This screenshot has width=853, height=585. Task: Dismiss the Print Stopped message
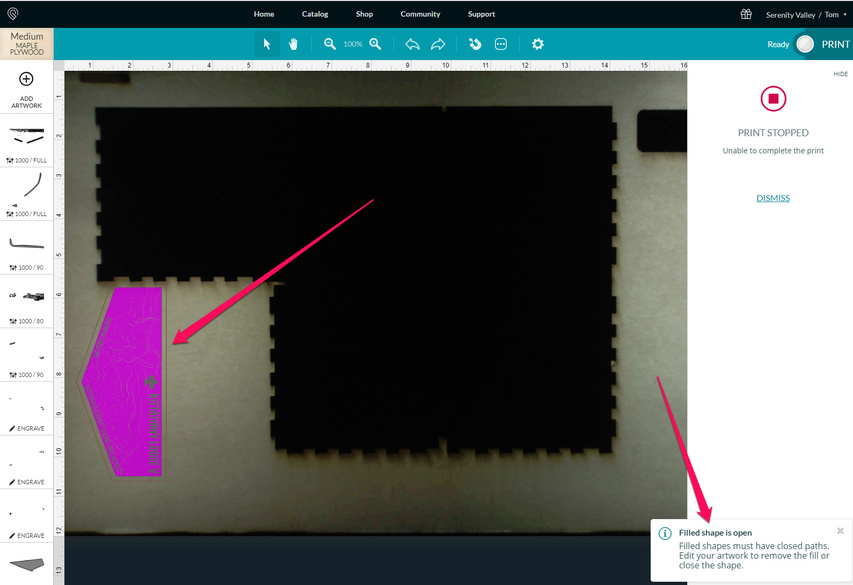click(772, 198)
